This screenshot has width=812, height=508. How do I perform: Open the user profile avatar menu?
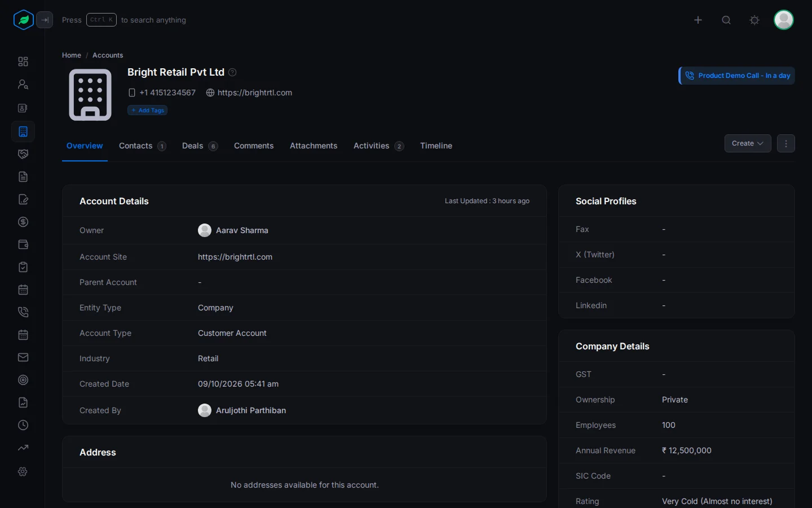click(x=784, y=20)
